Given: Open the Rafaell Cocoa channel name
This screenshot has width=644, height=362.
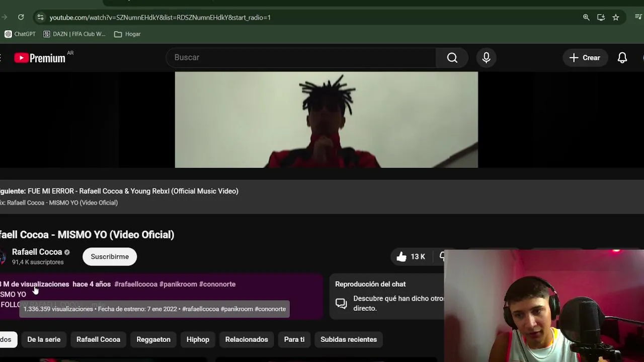Looking at the screenshot, I should coord(37,252).
